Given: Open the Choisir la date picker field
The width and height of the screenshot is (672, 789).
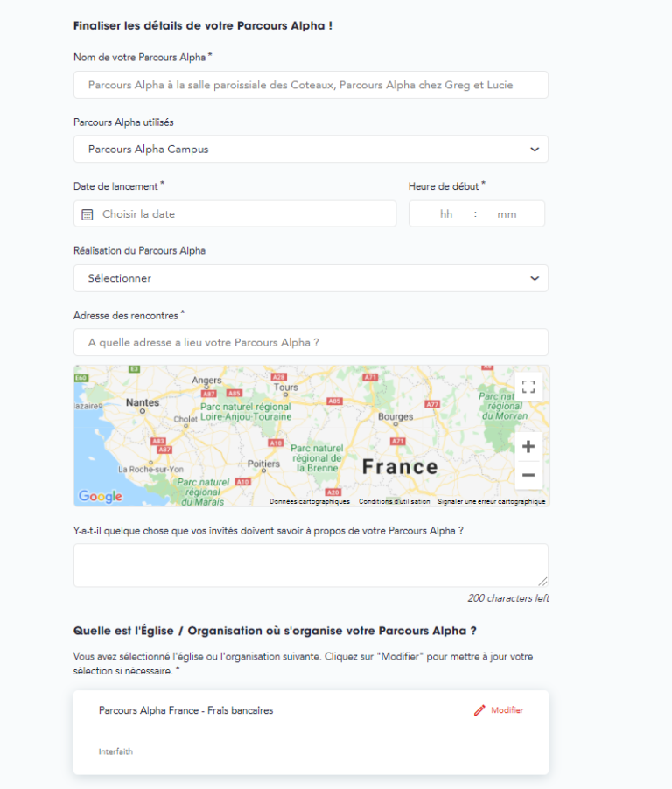Looking at the screenshot, I should pyautogui.click(x=235, y=213).
